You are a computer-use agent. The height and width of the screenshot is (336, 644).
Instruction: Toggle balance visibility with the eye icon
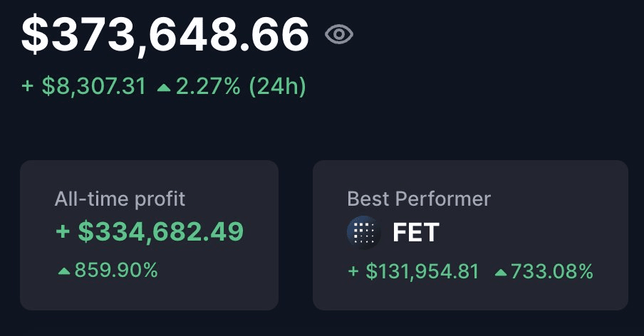(x=339, y=34)
